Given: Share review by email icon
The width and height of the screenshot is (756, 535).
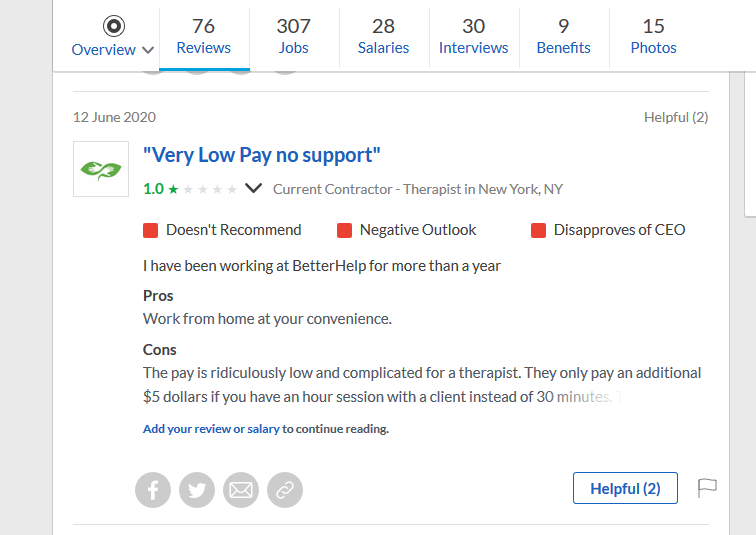Looking at the screenshot, I should coord(241,490).
